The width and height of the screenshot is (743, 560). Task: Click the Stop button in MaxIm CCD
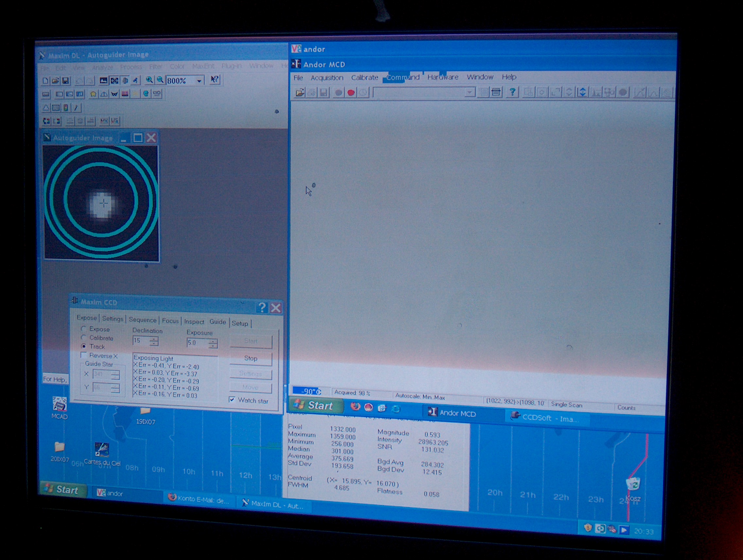(x=251, y=358)
